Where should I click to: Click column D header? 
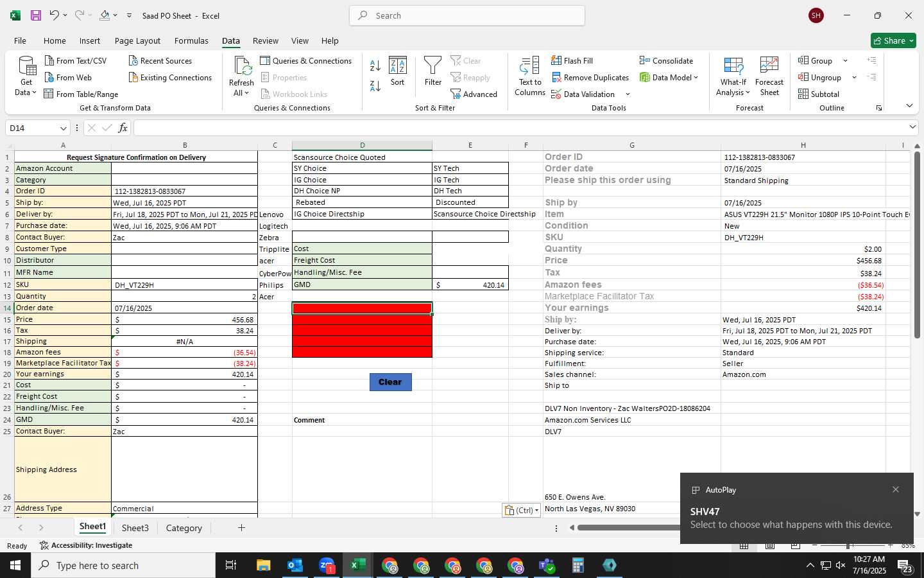(362, 145)
